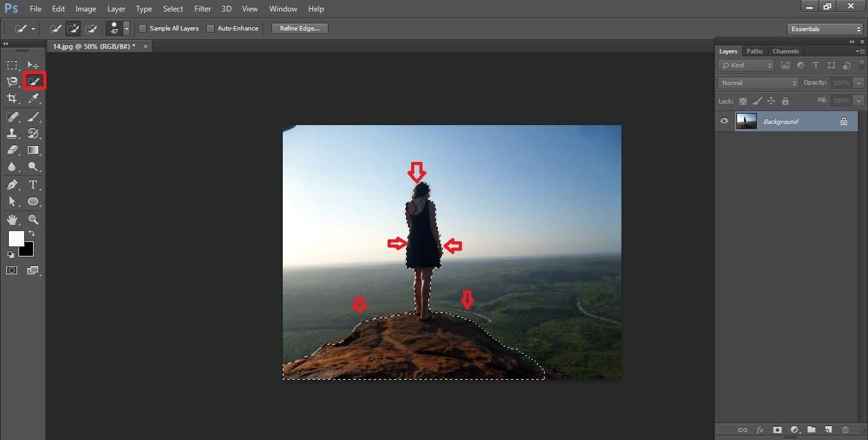Click the foreground color swatch
Viewport: 868px width, 440px height.
coord(16,239)
